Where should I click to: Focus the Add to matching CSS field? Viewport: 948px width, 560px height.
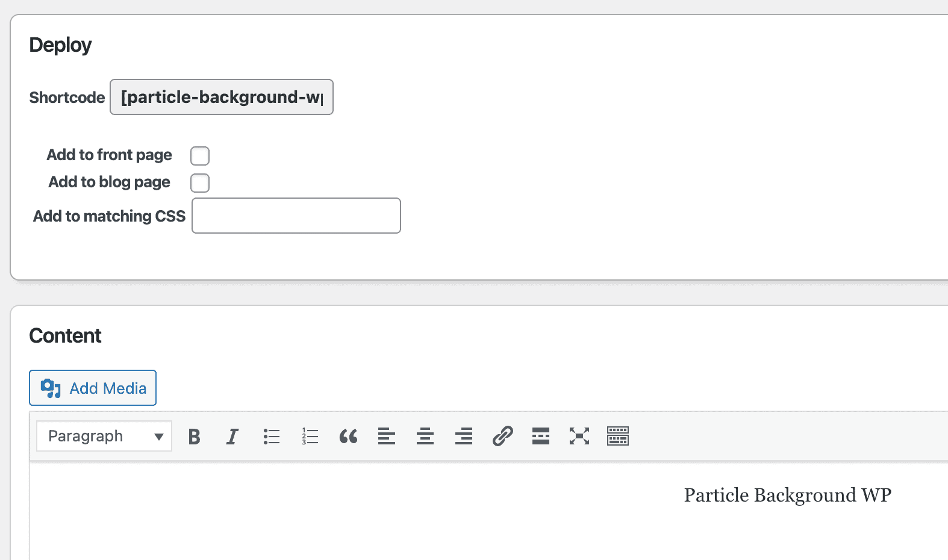point(296,216)
